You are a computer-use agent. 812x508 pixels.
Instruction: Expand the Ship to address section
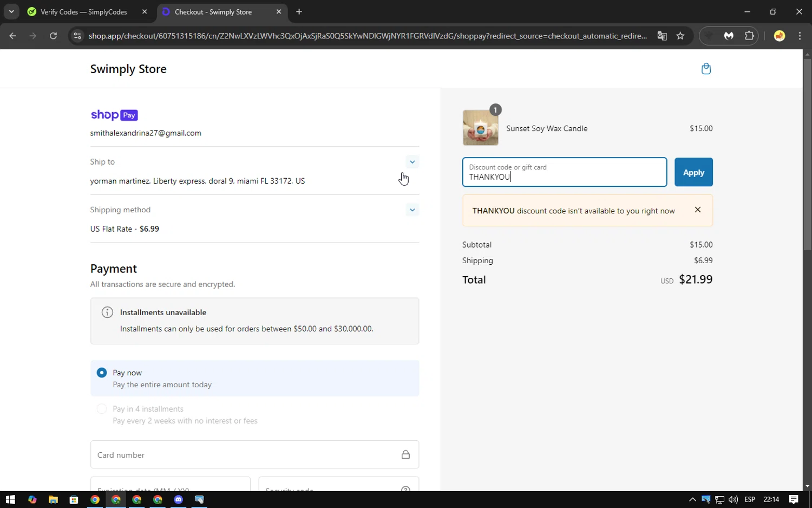pos(412,162)
